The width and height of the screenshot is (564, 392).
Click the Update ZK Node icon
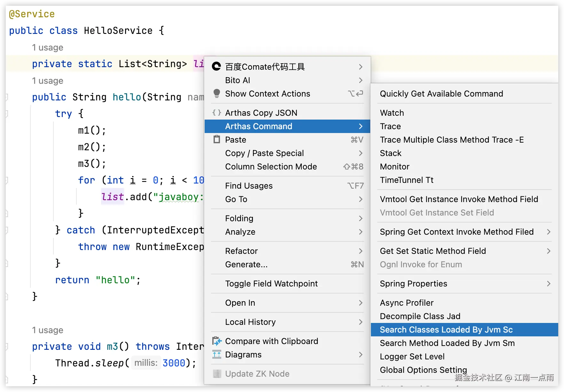(x=217, y=374)
